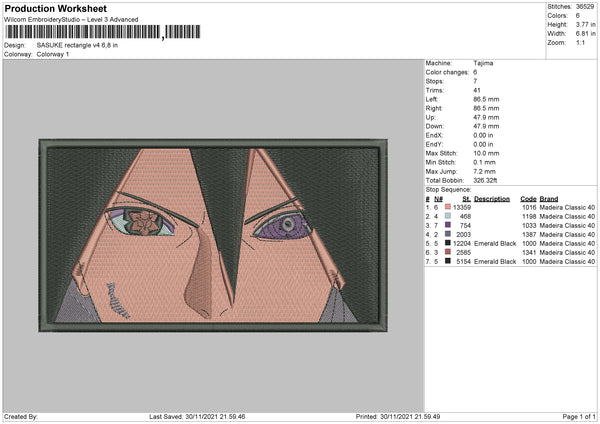Select the Color changes value
The height and width of the screenshot is (424, 600).
coord(475,72)
